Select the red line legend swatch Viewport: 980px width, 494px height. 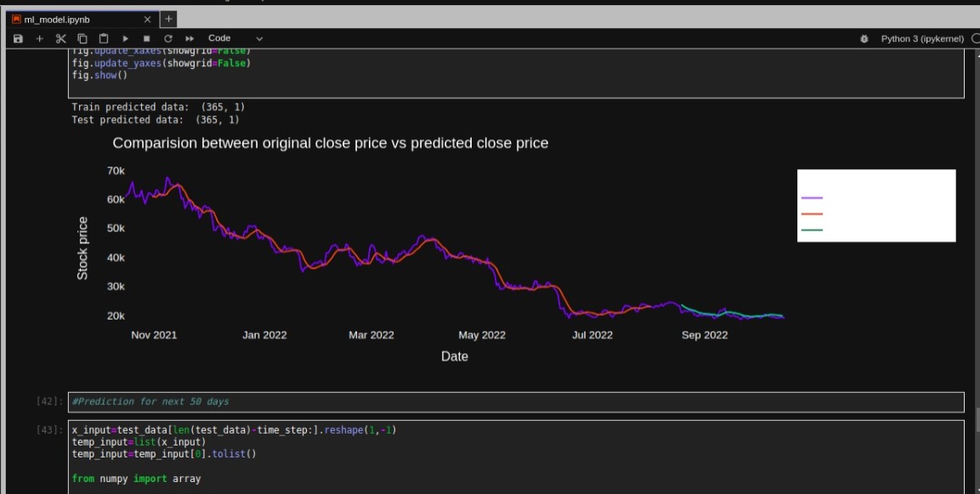pos(812,214)
